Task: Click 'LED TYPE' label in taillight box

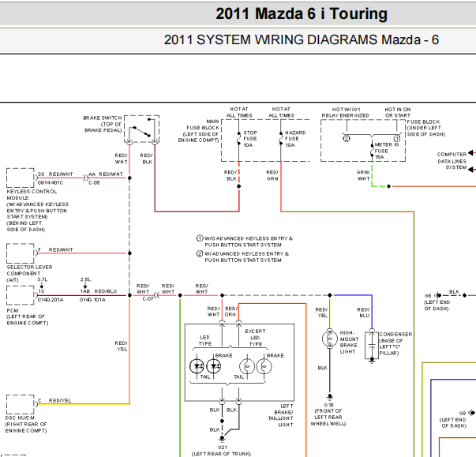Action: 205,340
